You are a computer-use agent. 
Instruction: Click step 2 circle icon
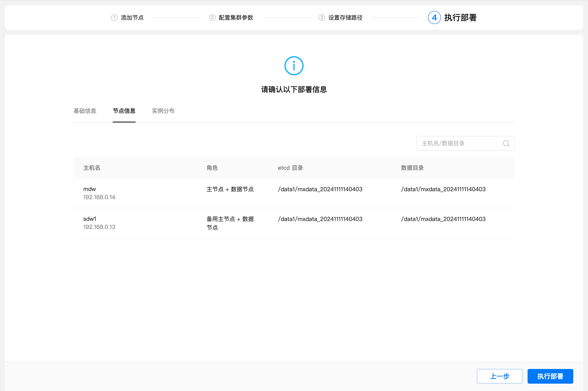click(212, 18)
